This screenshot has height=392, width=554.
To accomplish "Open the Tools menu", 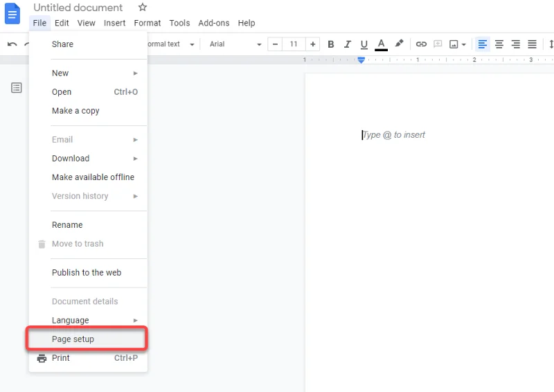I will [x=179, y=23].
